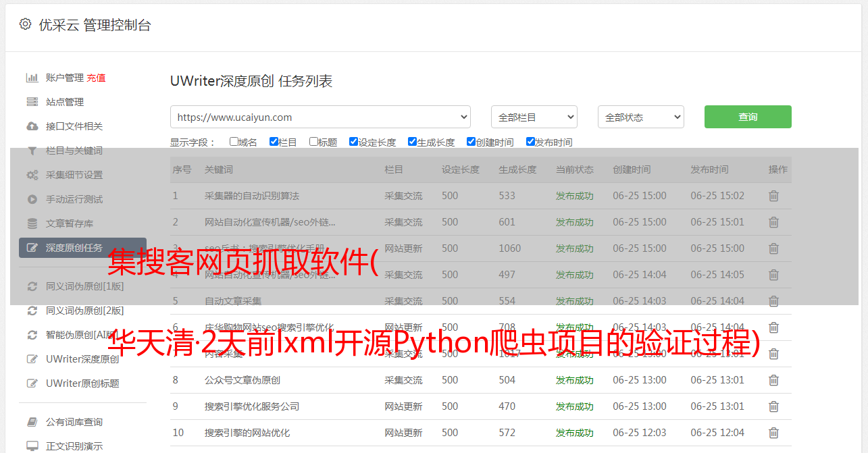Open the 全部栏目 dropdown

534,117
